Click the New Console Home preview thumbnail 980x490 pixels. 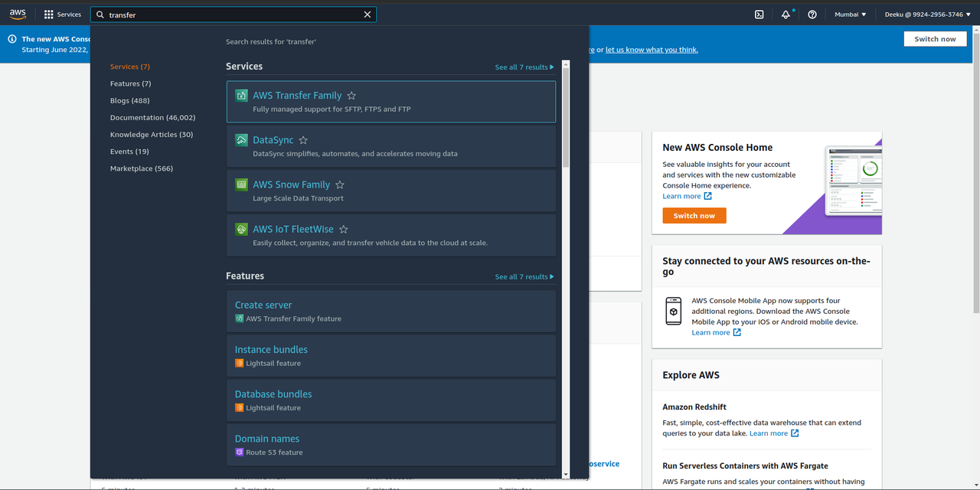[853, 181]
